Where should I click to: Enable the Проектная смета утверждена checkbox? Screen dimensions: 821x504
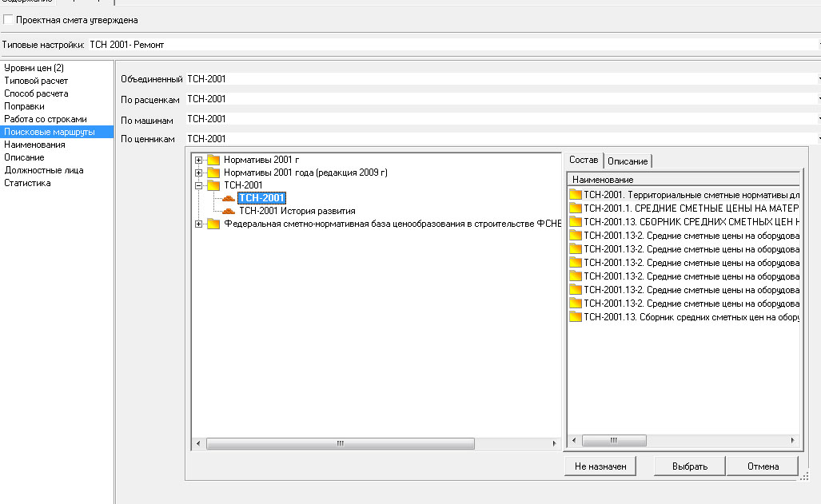8,20
